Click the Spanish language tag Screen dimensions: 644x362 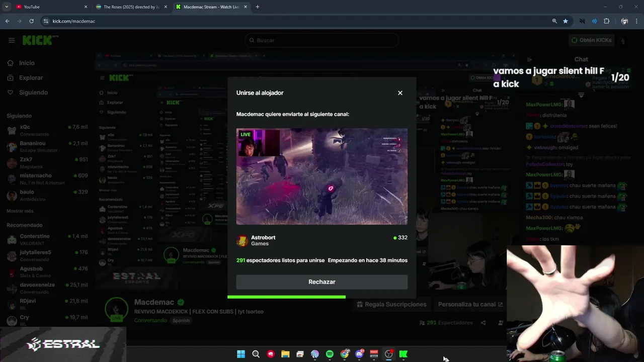[x=181, y=321]
